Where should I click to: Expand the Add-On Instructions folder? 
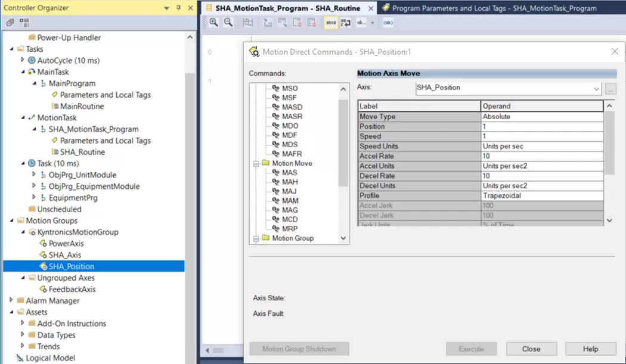pos(23,323)
